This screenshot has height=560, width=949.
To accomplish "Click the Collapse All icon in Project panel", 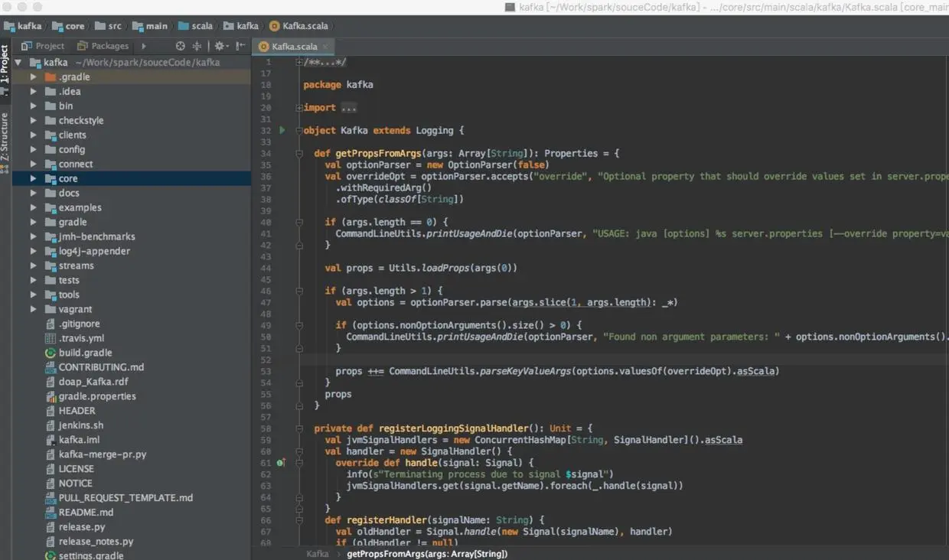I will 197,46.
